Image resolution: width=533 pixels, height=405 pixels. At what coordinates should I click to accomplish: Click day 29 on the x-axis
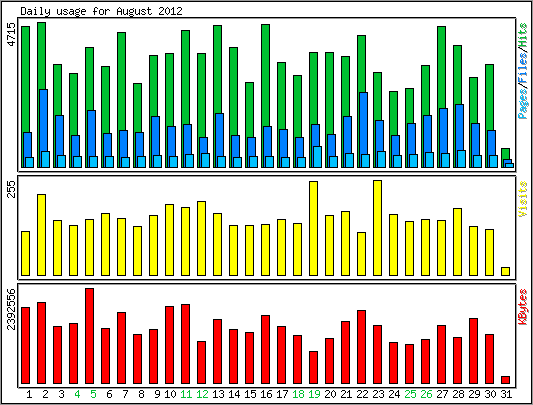(474, 394)
